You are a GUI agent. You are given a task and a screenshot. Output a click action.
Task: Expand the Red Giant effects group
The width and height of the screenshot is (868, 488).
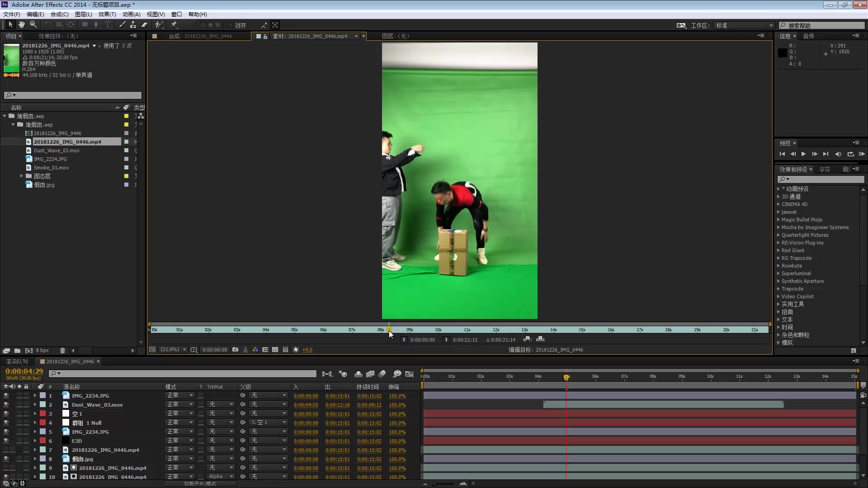coord(779,250)
